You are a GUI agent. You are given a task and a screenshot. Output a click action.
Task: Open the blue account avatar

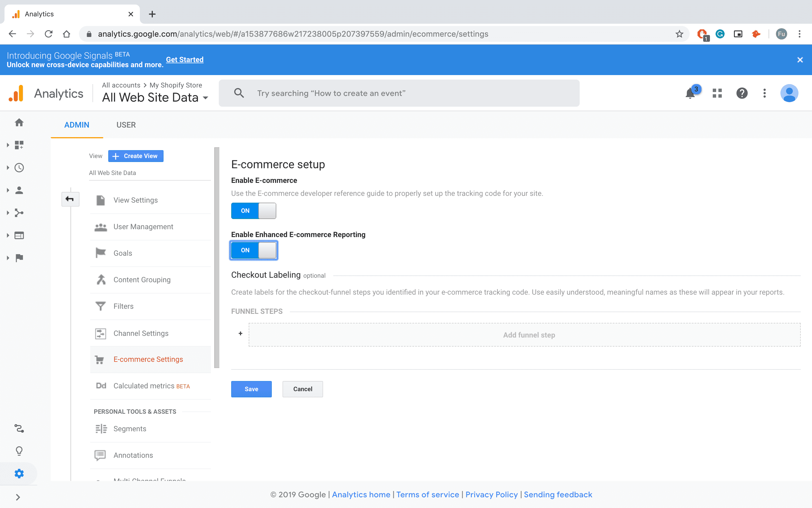789,93
